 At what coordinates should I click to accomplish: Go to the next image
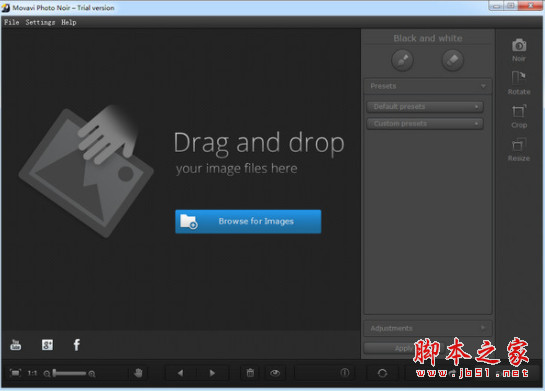[x=212, y=373]
